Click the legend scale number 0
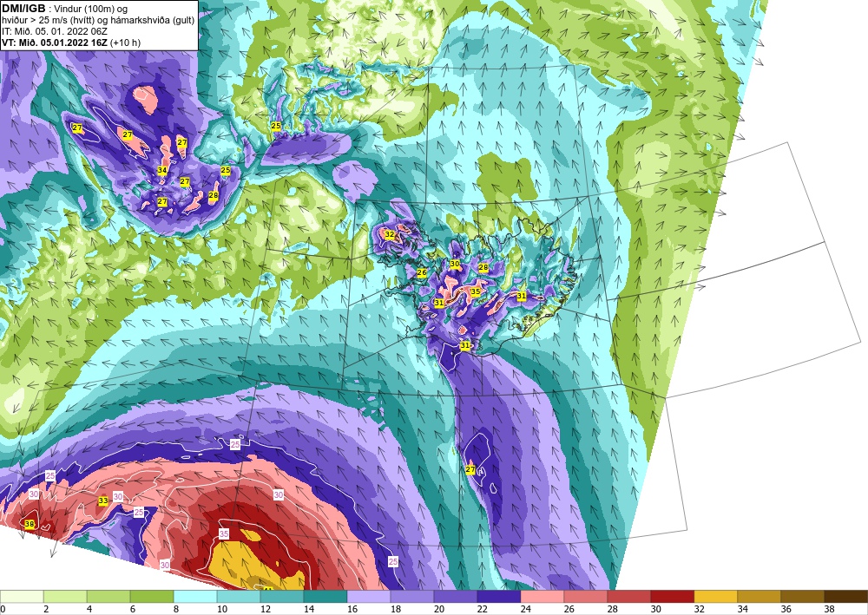 pos(3,610)
